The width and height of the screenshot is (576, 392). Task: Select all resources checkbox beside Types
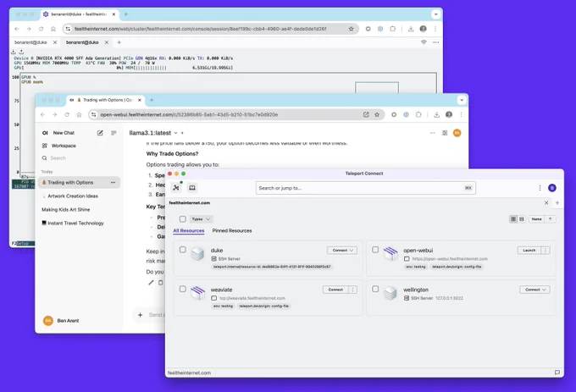[x=183, y=219]
